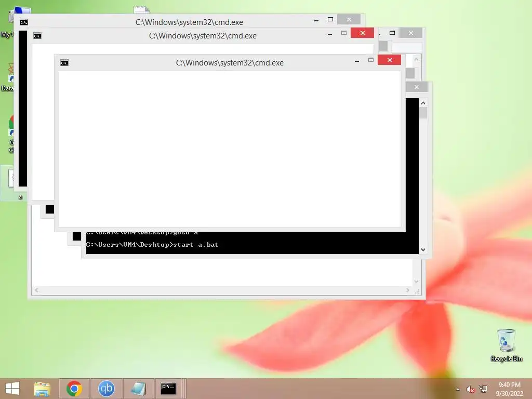
Task: Click left arrow of bottom horizontal scrollbar
Action: [36, 290]
